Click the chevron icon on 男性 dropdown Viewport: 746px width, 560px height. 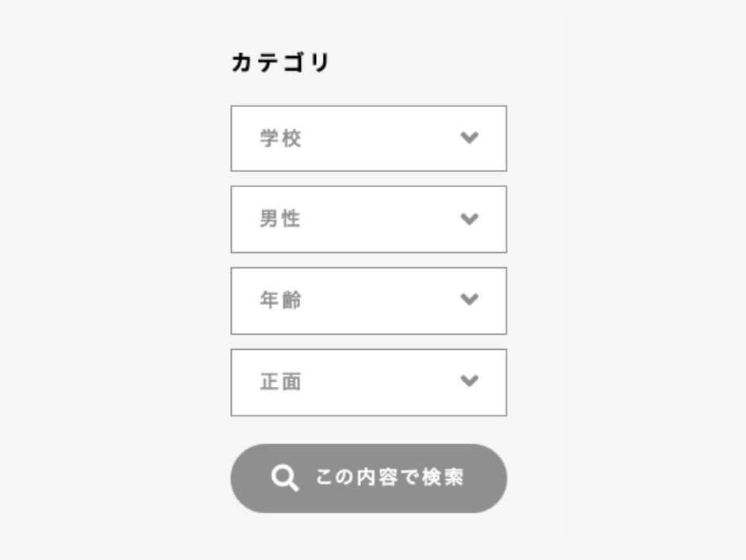pyautogui.click(x=470, y=219)
